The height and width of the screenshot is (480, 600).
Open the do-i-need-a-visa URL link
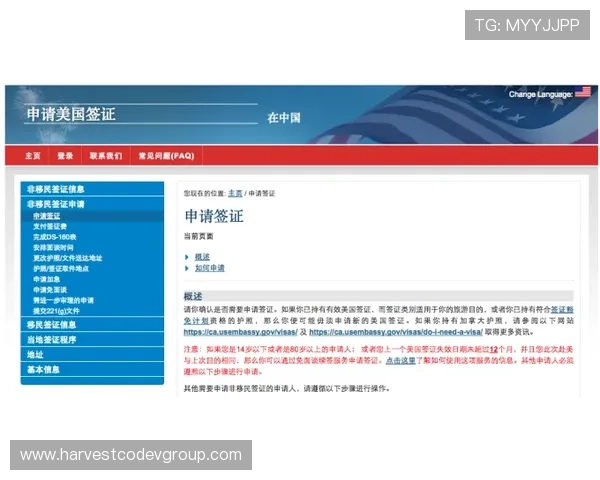[x=396, y=332]
